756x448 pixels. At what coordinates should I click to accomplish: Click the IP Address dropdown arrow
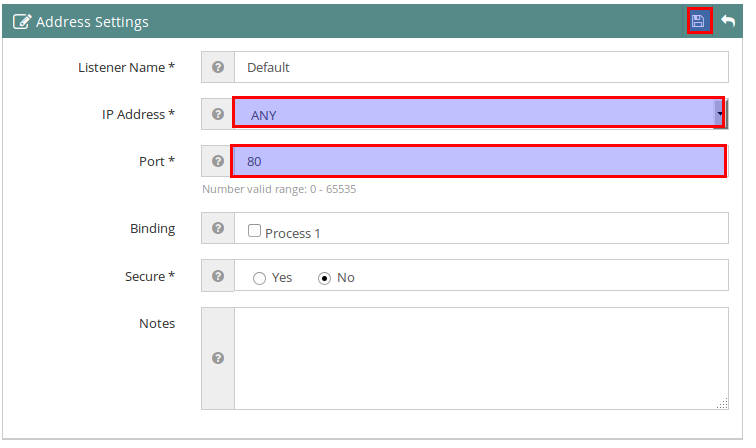719,114
